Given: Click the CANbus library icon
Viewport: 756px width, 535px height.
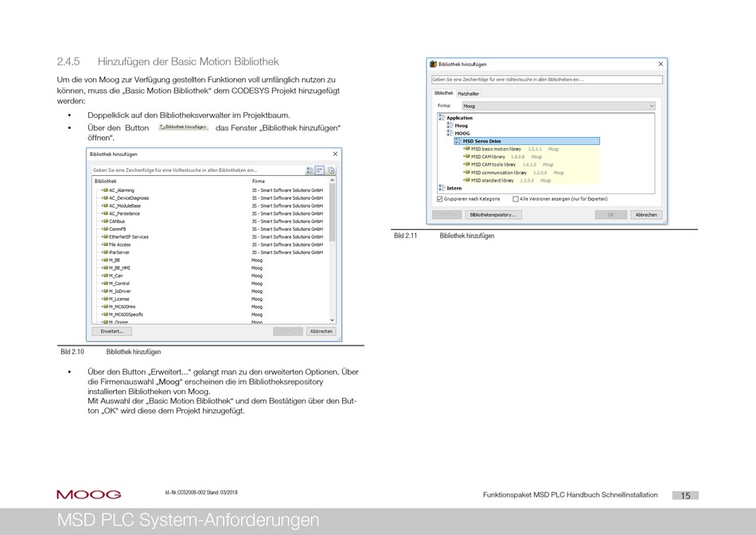Looking at the screenshot, I should (x=105, y=221).
